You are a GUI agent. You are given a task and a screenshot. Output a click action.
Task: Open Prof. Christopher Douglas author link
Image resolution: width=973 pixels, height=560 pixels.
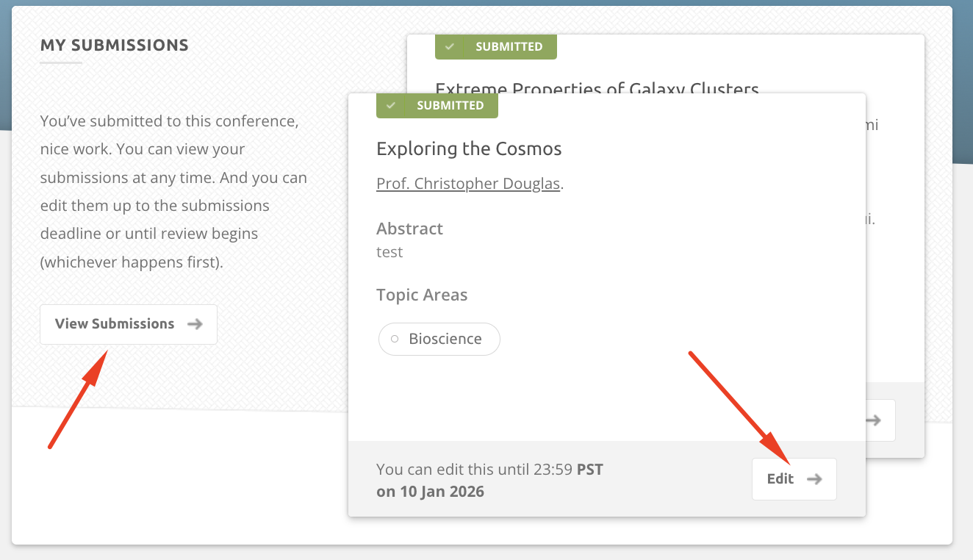468,184
